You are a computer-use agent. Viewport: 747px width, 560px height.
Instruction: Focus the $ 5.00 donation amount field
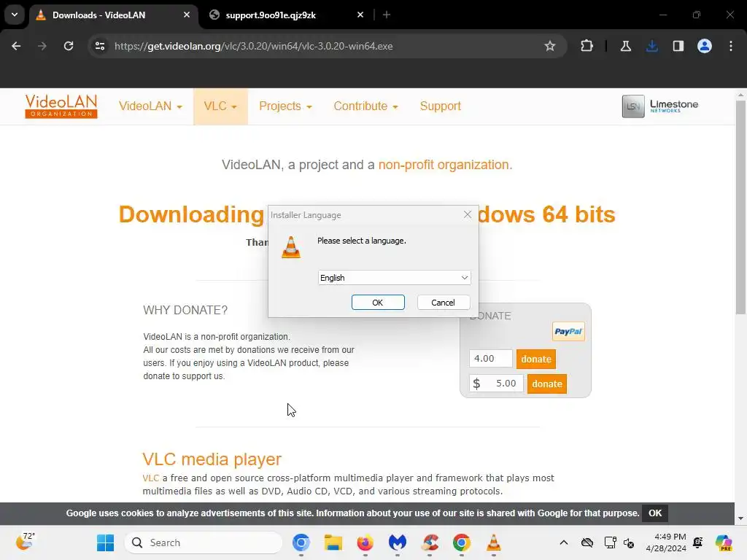[496, 384]
